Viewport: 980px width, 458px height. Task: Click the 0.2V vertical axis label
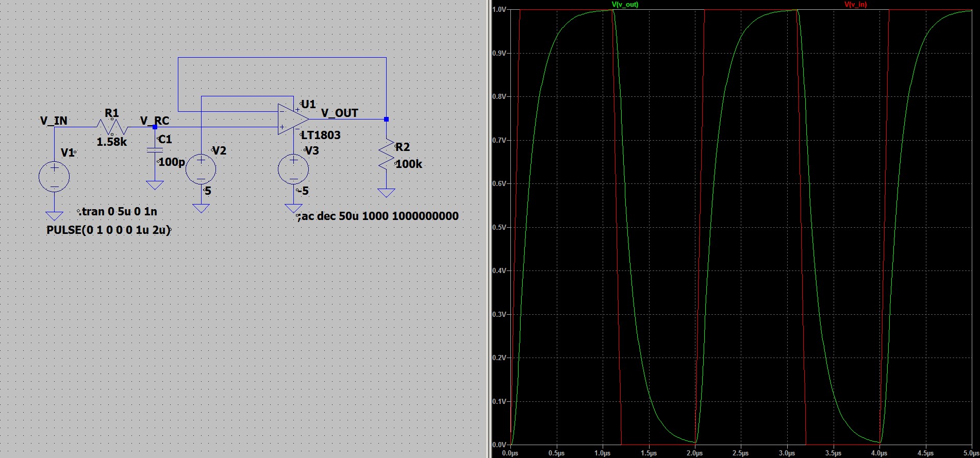[499, 358]
